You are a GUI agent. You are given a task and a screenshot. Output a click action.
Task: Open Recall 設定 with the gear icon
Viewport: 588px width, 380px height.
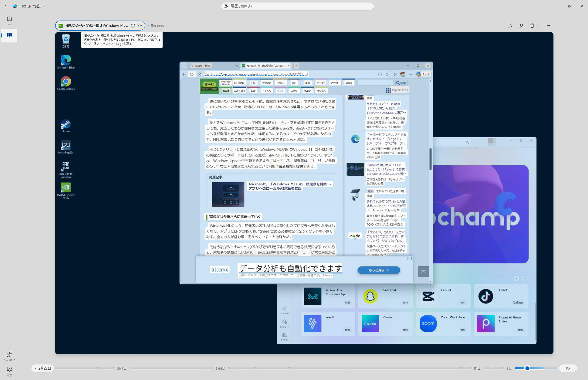[x=9, y=371]
